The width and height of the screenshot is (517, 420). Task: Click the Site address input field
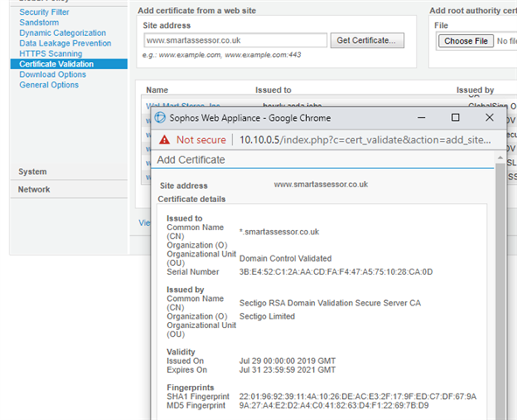click(235, 40)
